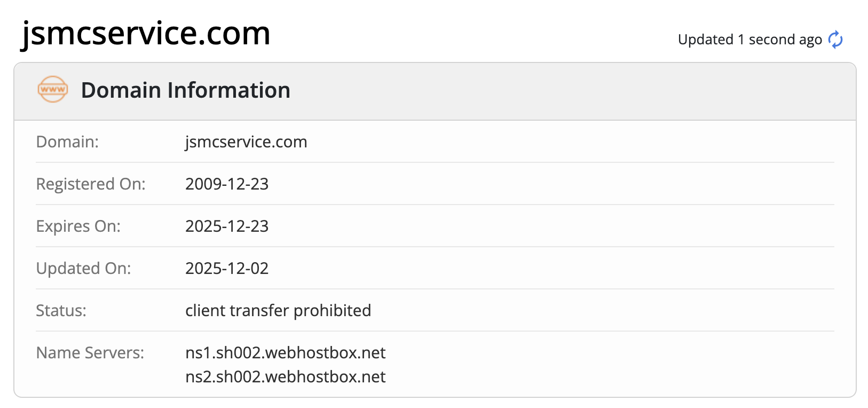Select the domain value jsmcservice.com
Screen dimensions: 868x408
246,142
